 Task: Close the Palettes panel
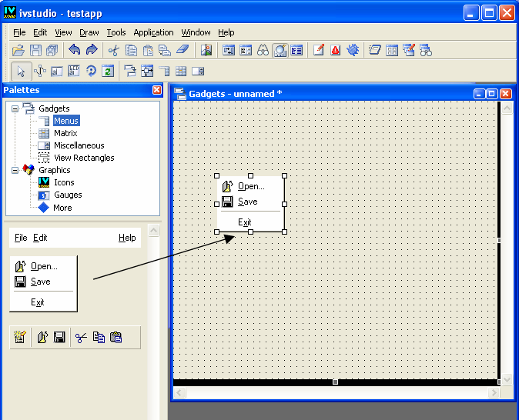point(157,90)
